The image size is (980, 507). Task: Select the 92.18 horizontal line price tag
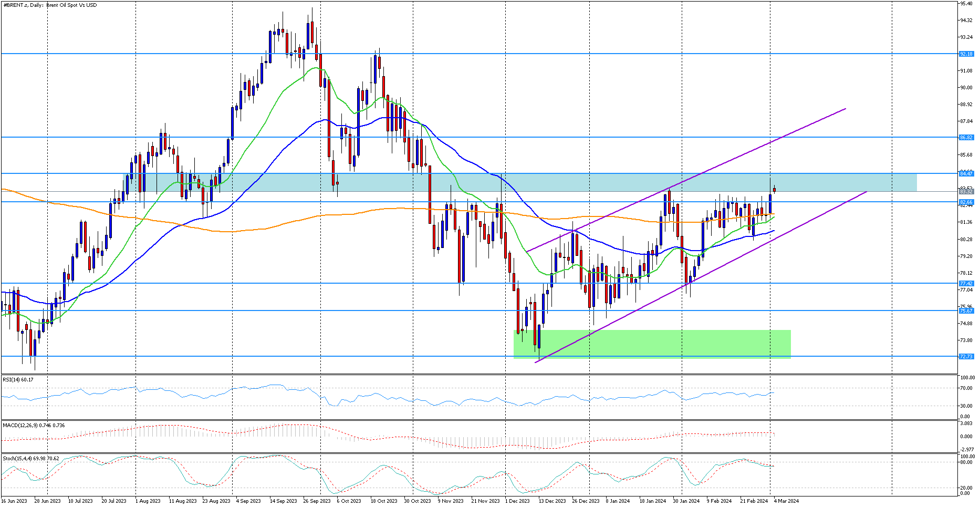coord(966,54)
